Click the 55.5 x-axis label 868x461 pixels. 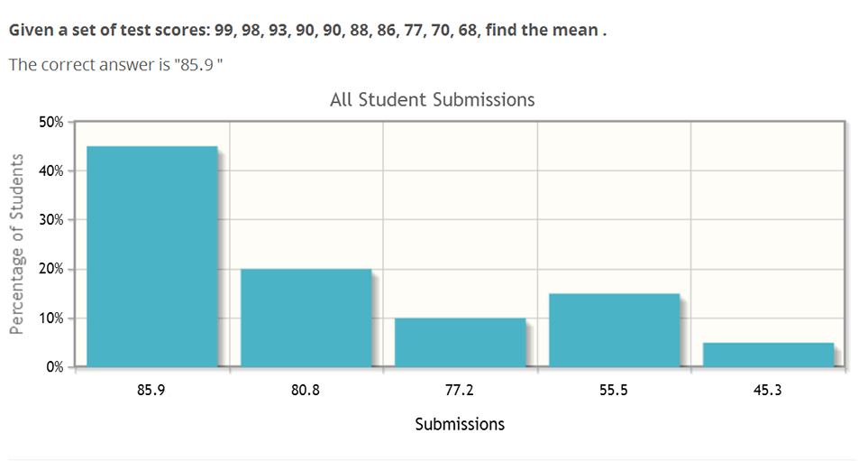pyautogui.click(x=613, y=390)
